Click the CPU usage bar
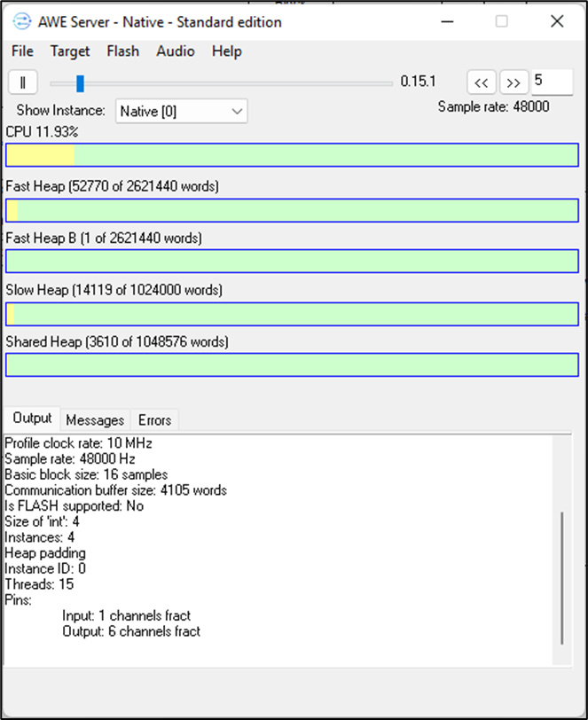 click(x=292, y=155)
